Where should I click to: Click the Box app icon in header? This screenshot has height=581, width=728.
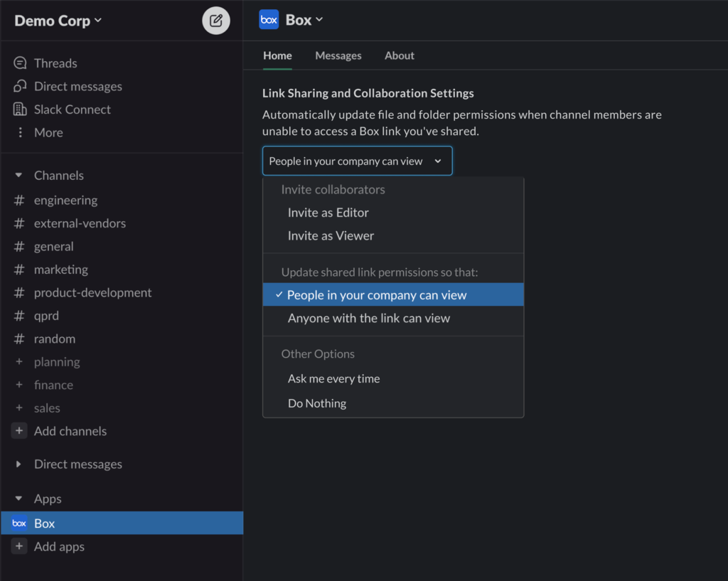pyautogui.click(x=269, y=20)
